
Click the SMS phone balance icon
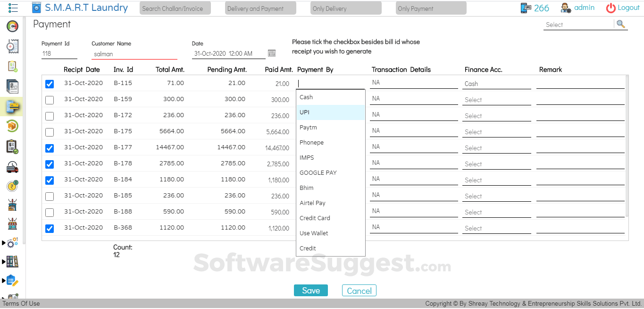pyautogui.click(x=526, y=8)
